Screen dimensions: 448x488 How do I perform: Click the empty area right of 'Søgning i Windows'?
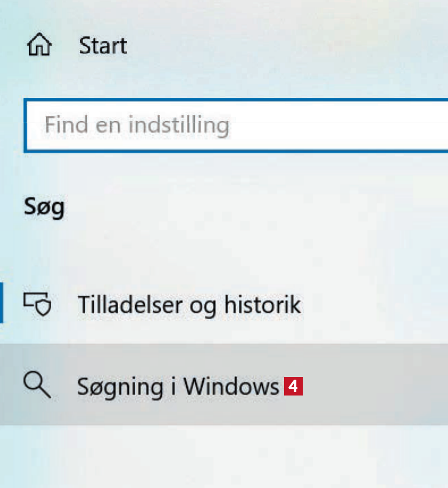378,385
